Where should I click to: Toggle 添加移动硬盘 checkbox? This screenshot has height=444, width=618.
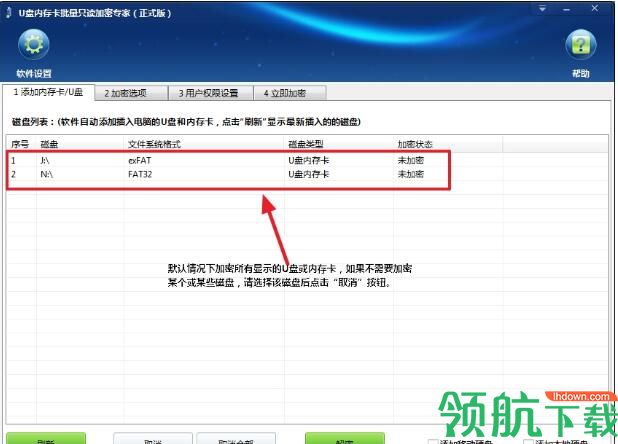433,442
